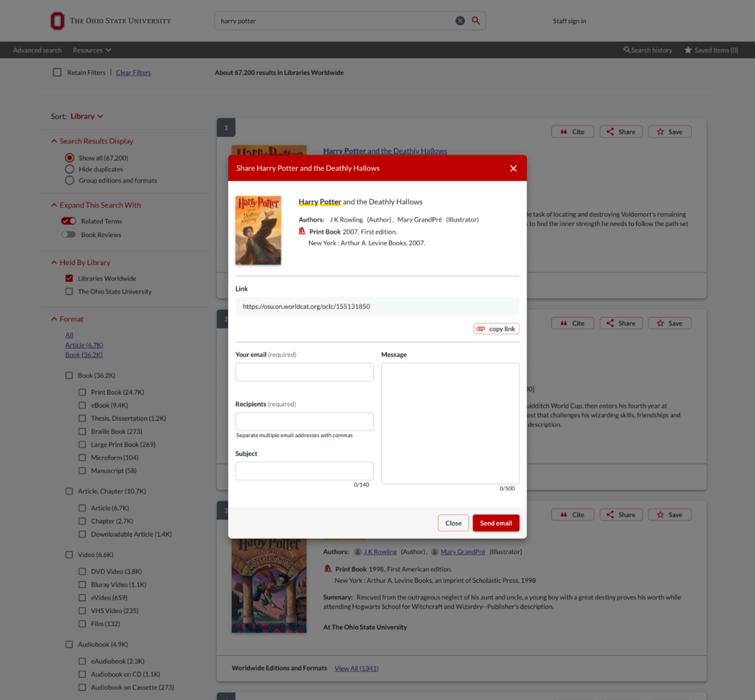This screenshot has width=755, height=700.
Task: Collapse Search Results Display section
Action: click(92, 141)
